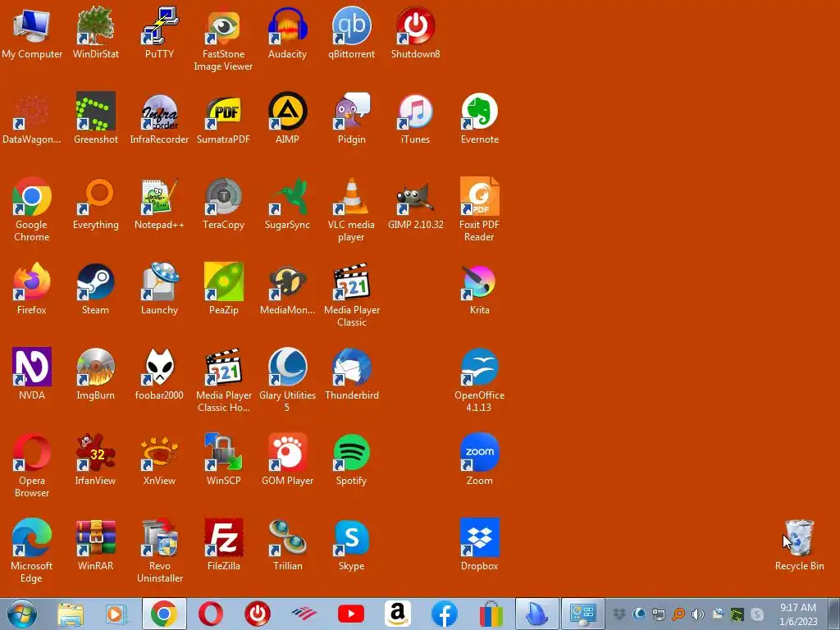The image size is (840, 630).
Task: Select the iTunes shortcut
Action: [x=416, y=111]
